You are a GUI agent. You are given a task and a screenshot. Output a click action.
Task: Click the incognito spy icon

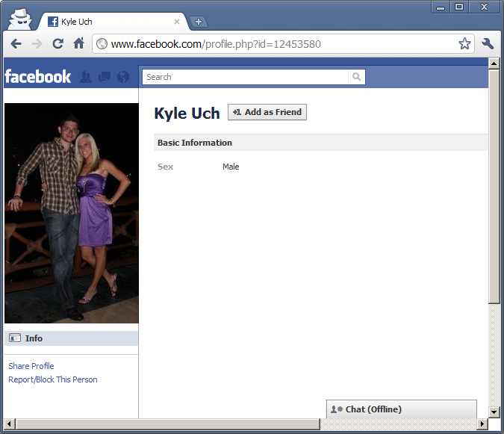tap(20, 19)
